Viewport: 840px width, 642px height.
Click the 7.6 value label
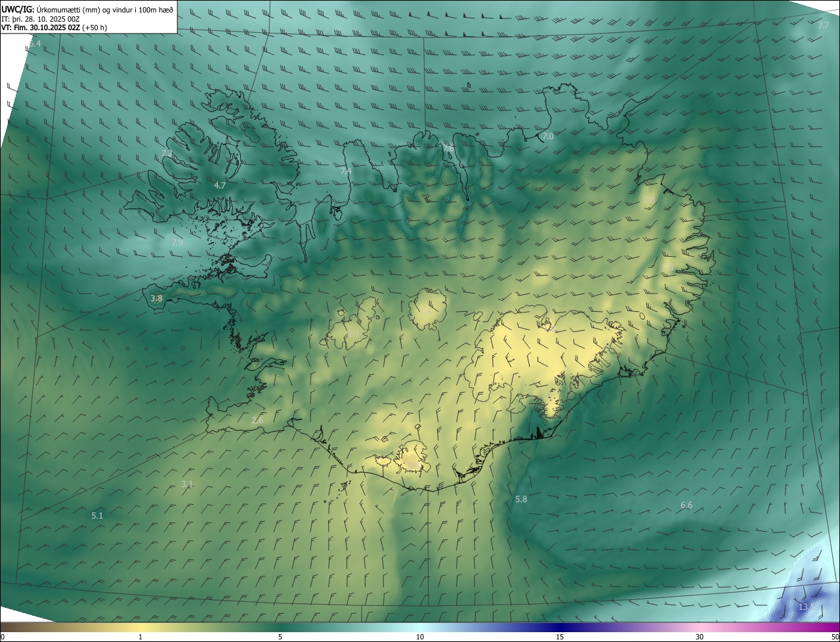(448, 148)
